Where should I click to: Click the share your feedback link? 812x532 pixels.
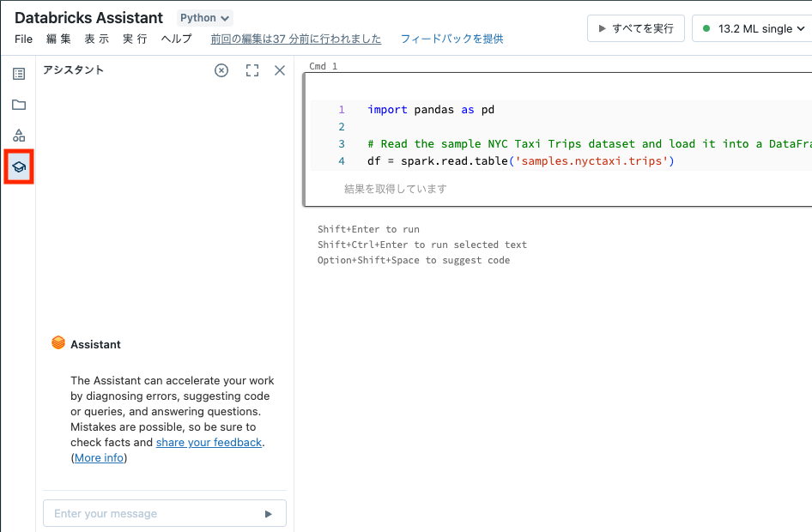[x=209, y=442]
